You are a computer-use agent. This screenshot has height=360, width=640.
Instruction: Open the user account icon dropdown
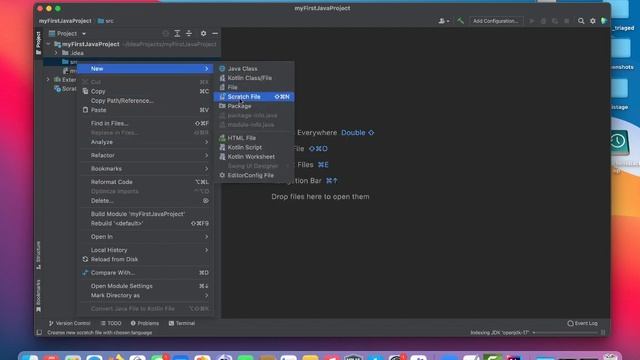pos(444,21)
